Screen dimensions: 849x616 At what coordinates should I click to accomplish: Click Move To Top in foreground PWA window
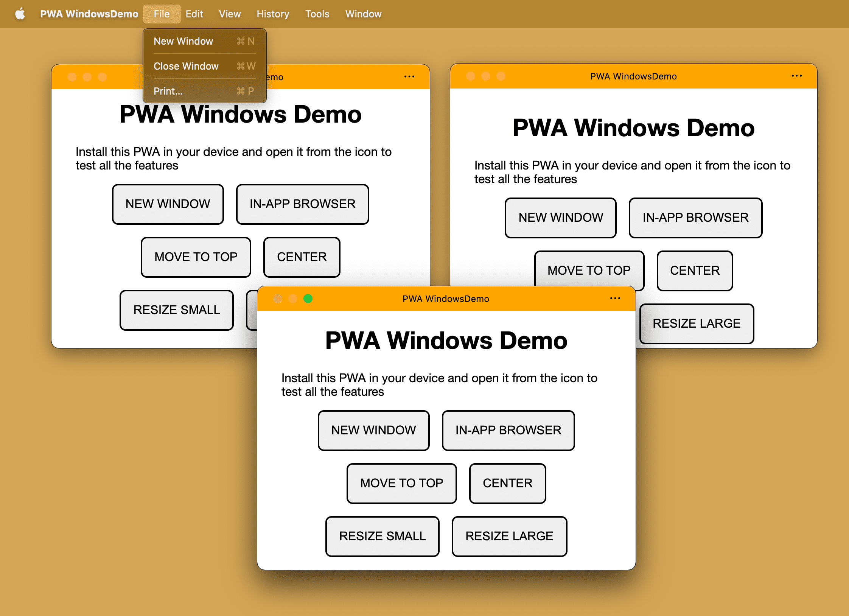pos(401,483)
